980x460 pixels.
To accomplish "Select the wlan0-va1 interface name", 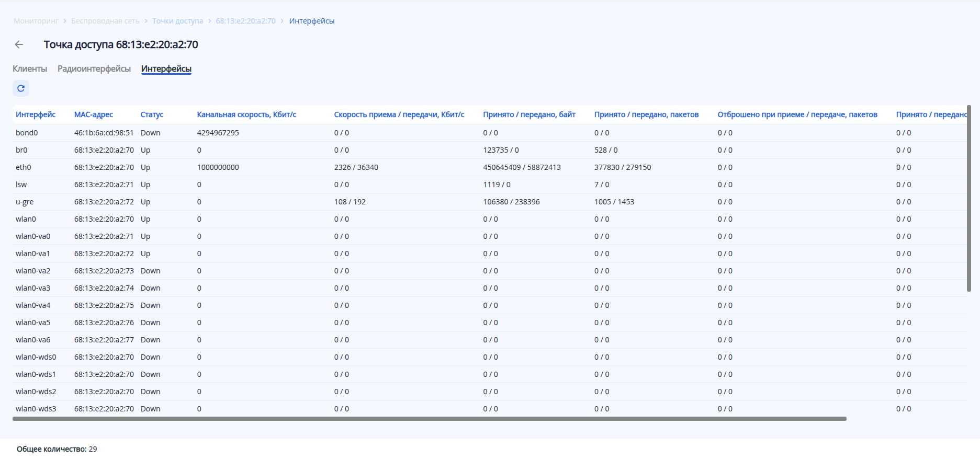I will tap(33, 254).
